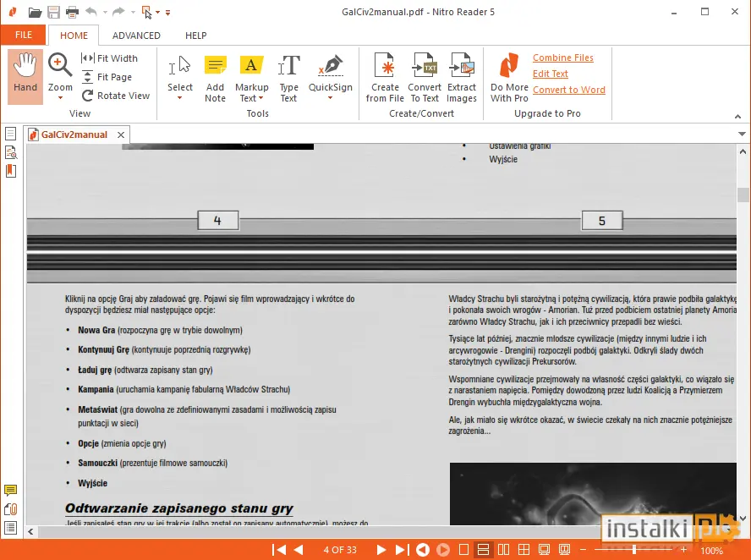Open the Combine Files link
This screenshot has width=751, height=560.
point(562,58)
